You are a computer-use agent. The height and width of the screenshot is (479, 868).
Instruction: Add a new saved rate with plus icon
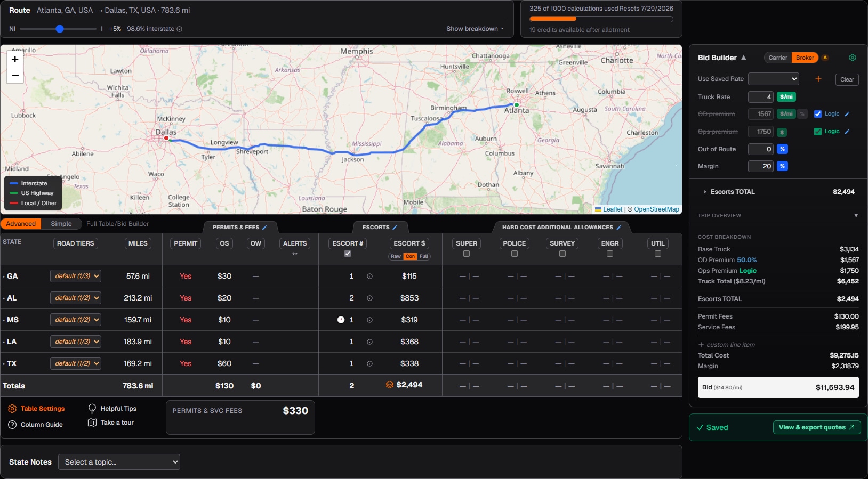click(x=818, y=79)
